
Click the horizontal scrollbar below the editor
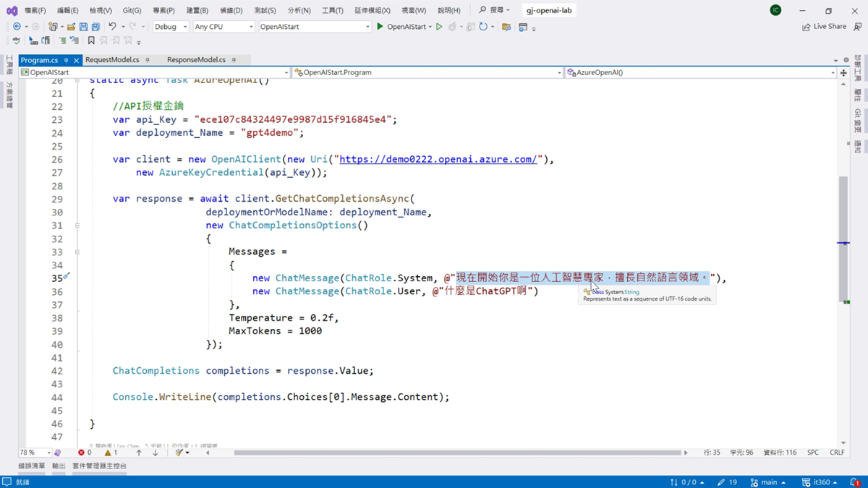pyautogui.click(x=456, y=453)
